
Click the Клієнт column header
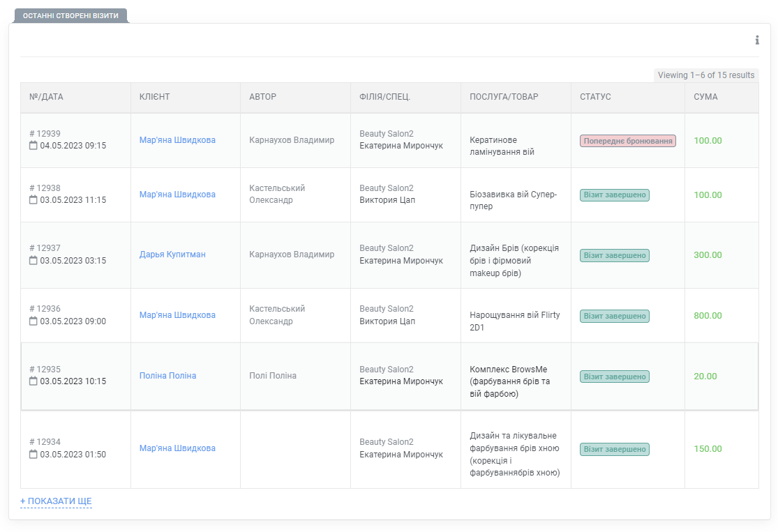[x=154, y=97]
